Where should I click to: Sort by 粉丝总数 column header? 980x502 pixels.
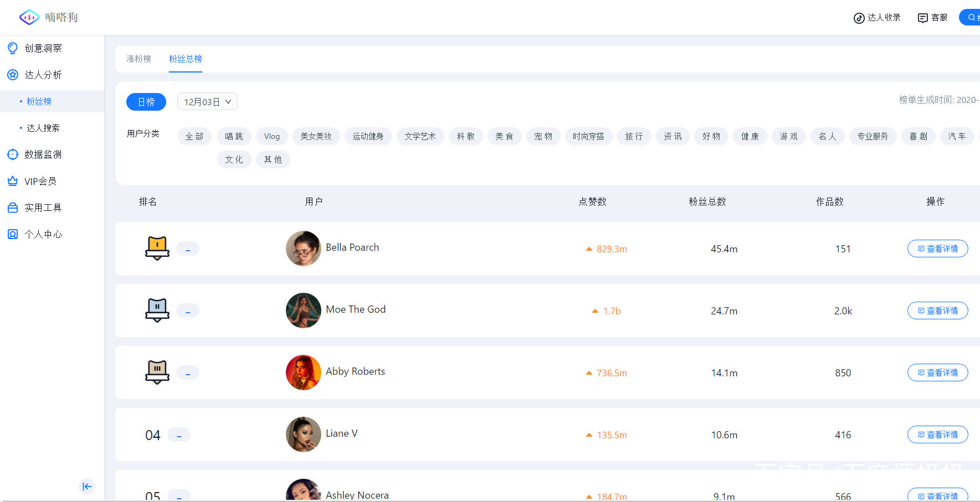707,201
